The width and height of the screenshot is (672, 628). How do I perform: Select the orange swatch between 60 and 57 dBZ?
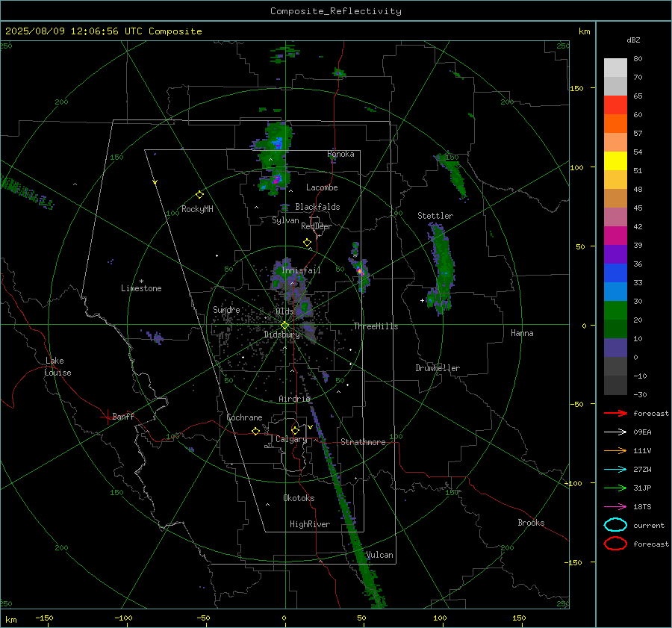tap(615, 124)
